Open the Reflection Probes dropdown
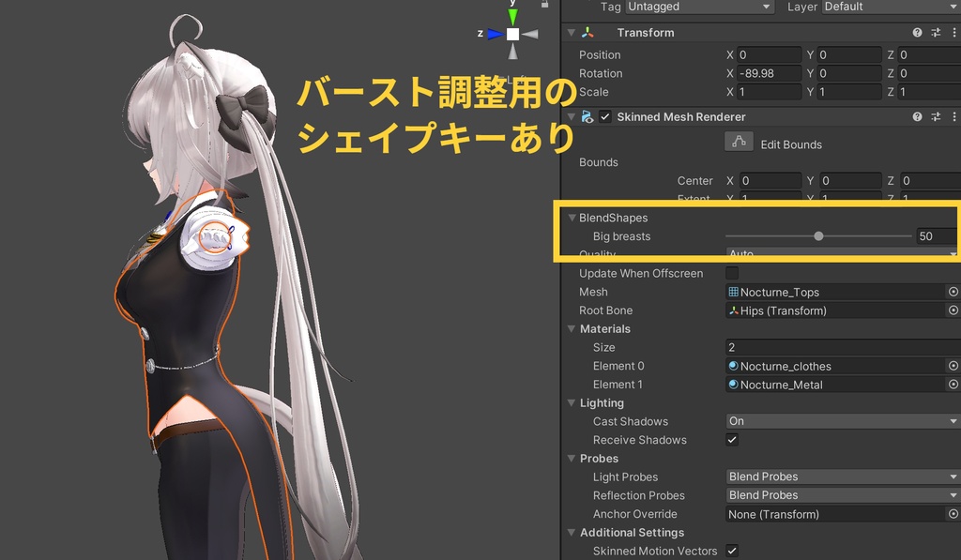 pyautogui.click(x=843, y=494)
